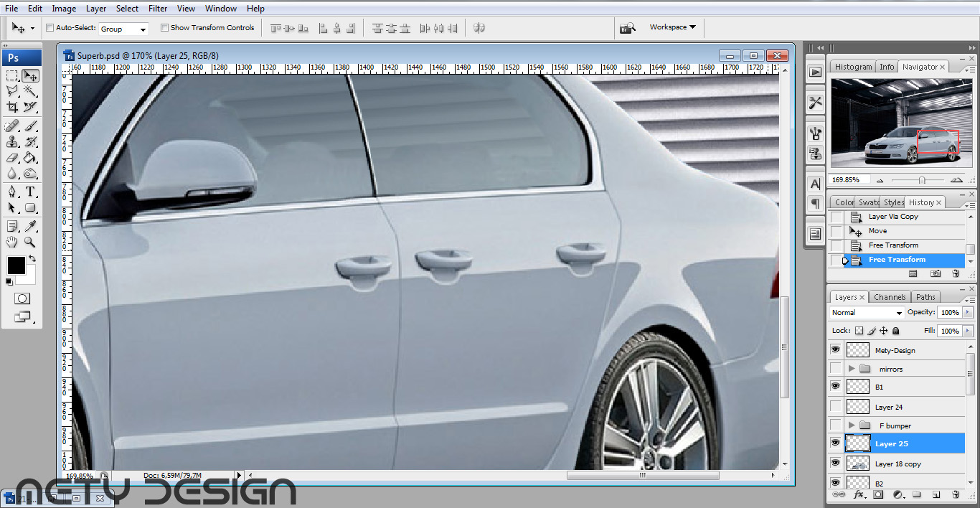This screenshot has width=980, height=508.
Task: Open the Workspace dropdown menu
Action: pos(672,27)
